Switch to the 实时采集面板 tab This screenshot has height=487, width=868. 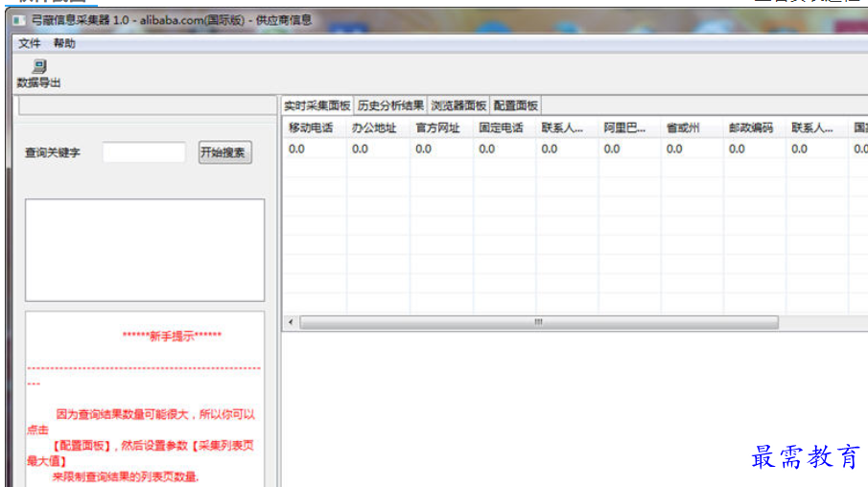click(x=317, y=105)
